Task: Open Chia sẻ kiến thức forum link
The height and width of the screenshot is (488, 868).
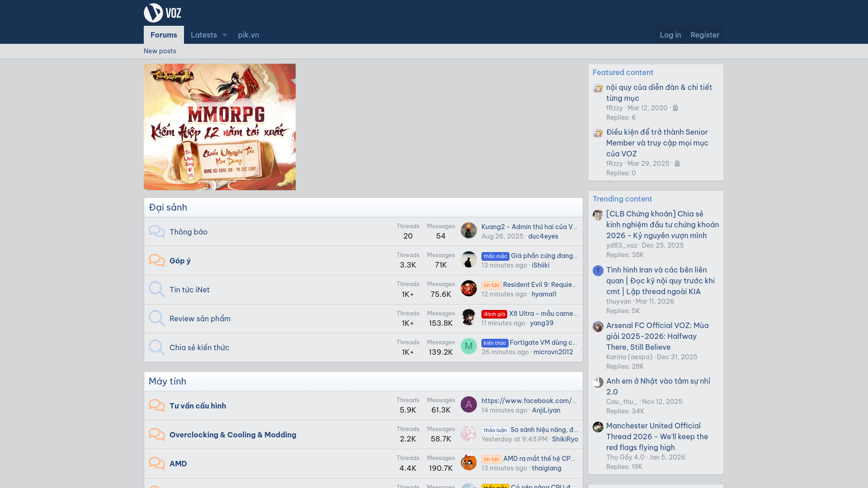Action: click(199, 347)
